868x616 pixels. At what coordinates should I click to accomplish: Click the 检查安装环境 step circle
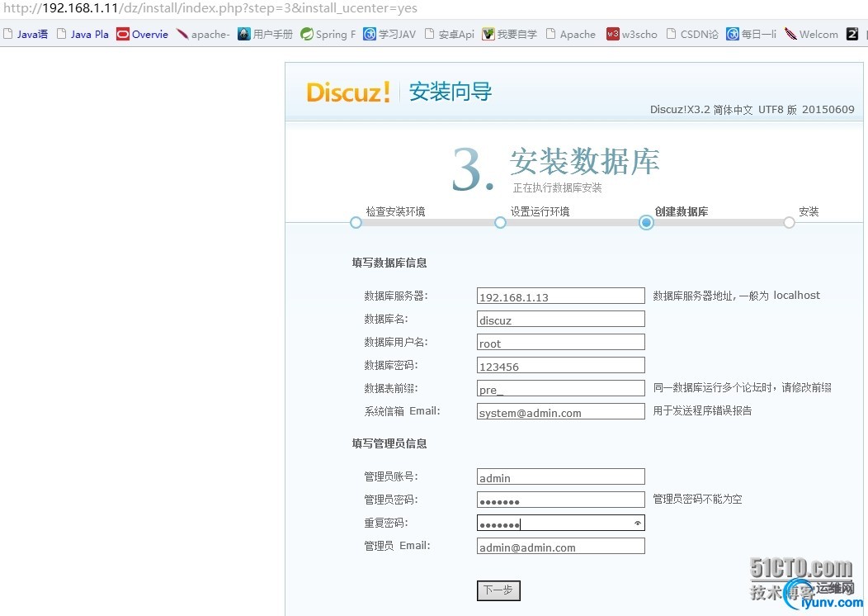click(356, 223)
